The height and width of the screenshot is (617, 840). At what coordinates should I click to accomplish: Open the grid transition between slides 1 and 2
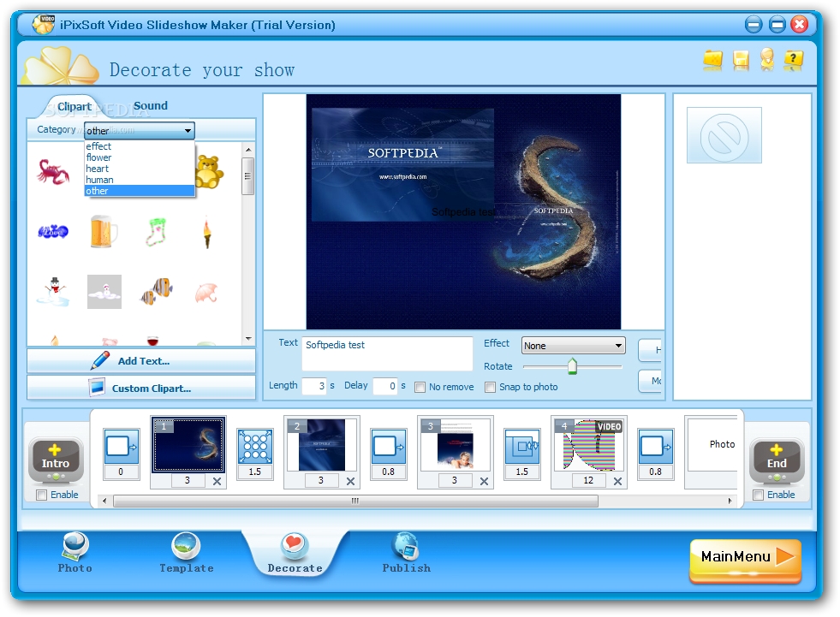[255, 446]
